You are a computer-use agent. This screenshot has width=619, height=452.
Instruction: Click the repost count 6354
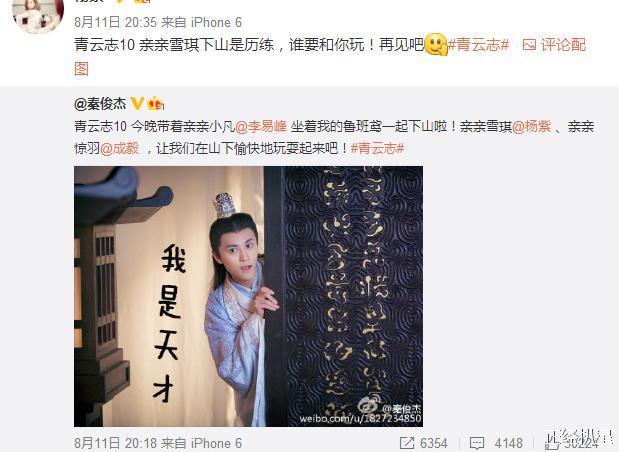coord(433,443)
